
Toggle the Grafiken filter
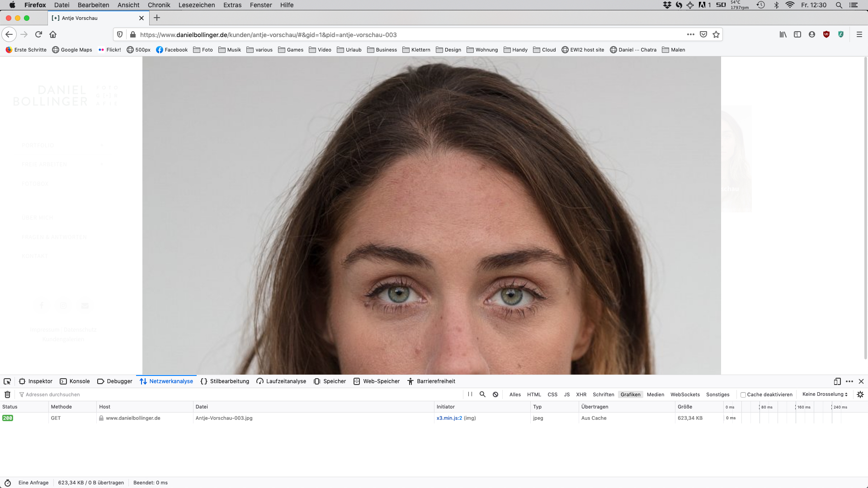pyautogui.click(x=630, y=394)
